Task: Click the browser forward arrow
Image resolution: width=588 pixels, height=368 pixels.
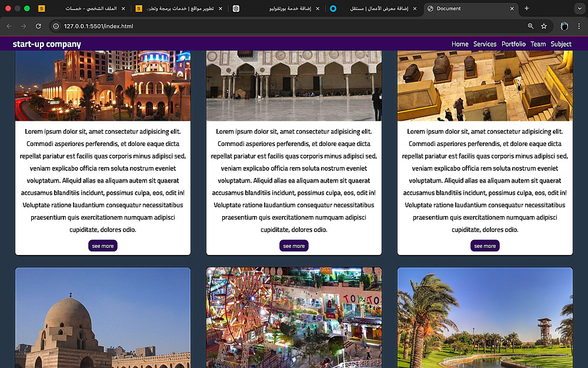Action: 24,26
